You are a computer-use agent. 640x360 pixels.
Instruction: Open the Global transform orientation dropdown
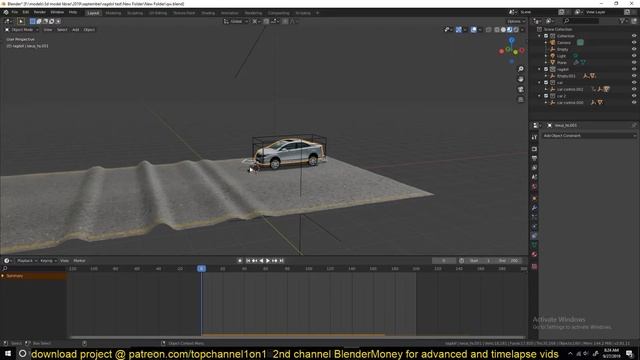[236, 21]
